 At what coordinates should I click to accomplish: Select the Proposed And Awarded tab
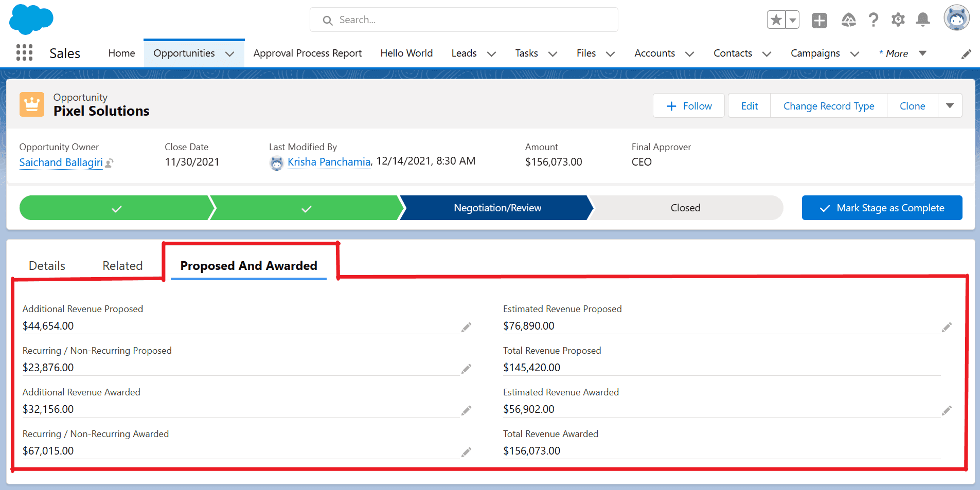pyautogui.click(x=248, y=266)
